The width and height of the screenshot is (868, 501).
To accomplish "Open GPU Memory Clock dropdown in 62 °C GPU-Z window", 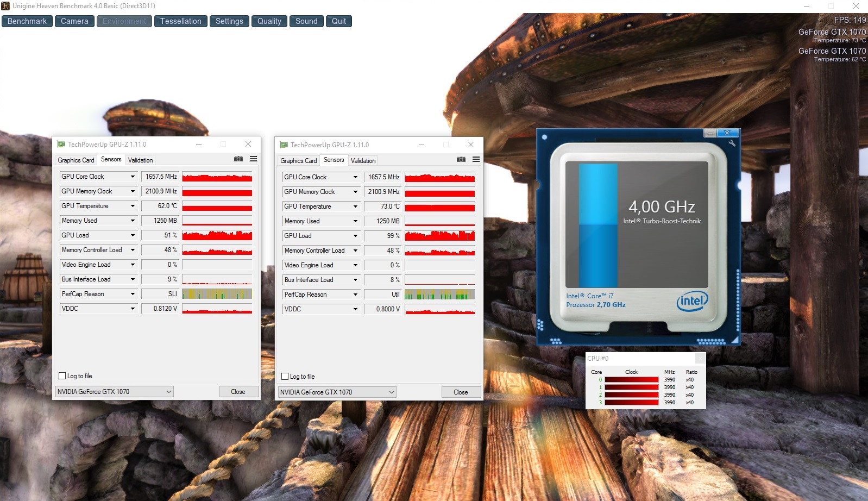I will point(133,191).
